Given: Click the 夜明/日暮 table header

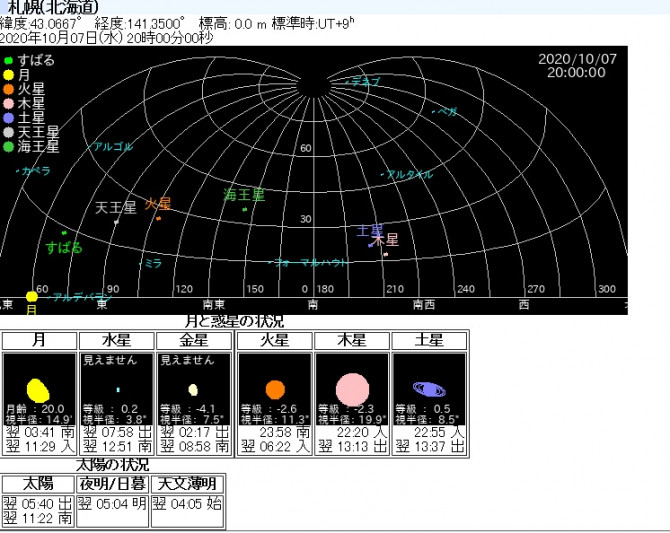Looking at the screenshot, I should [x=112, y=484].
